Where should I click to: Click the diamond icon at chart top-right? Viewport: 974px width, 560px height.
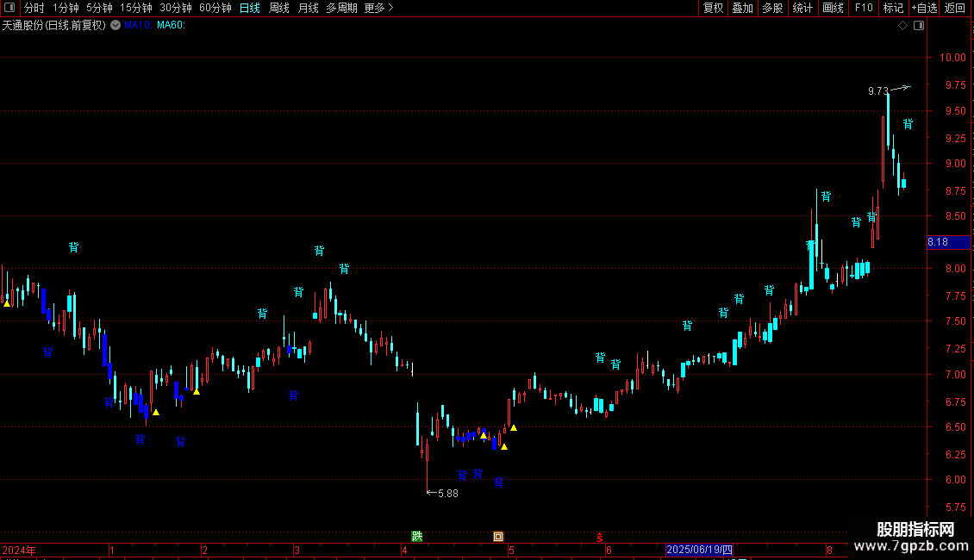point(903,26)
